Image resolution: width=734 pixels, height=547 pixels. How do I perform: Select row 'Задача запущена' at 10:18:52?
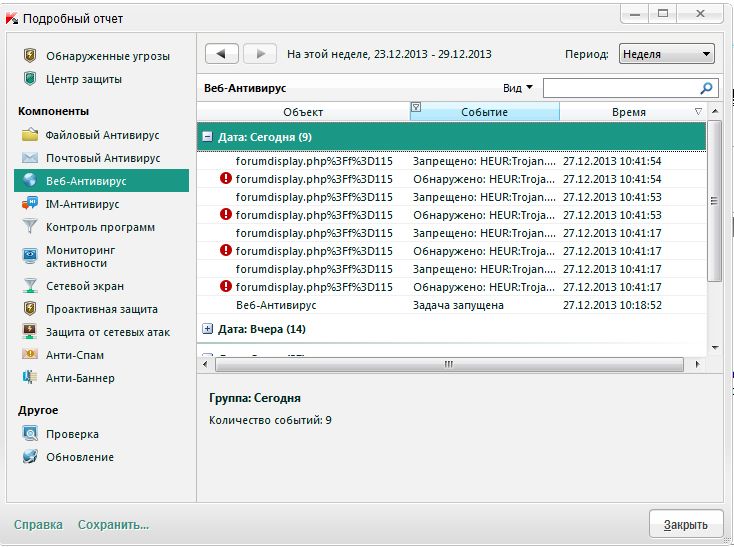pos(451,305)
